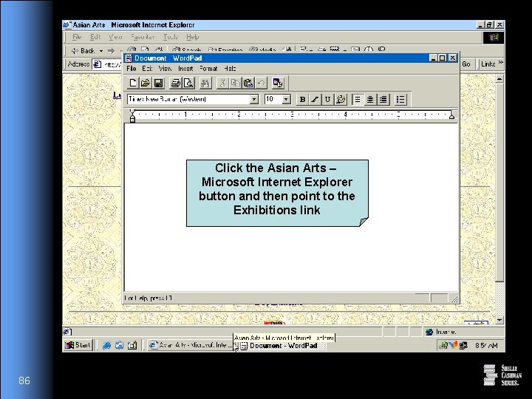Align text left in WordPad

[358, 100]
